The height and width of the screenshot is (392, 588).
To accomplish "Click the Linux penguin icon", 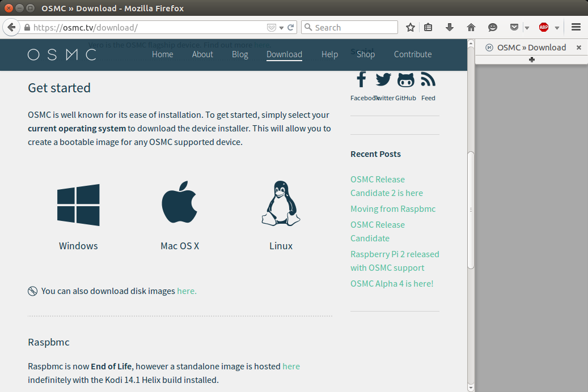I will [281, 203].
